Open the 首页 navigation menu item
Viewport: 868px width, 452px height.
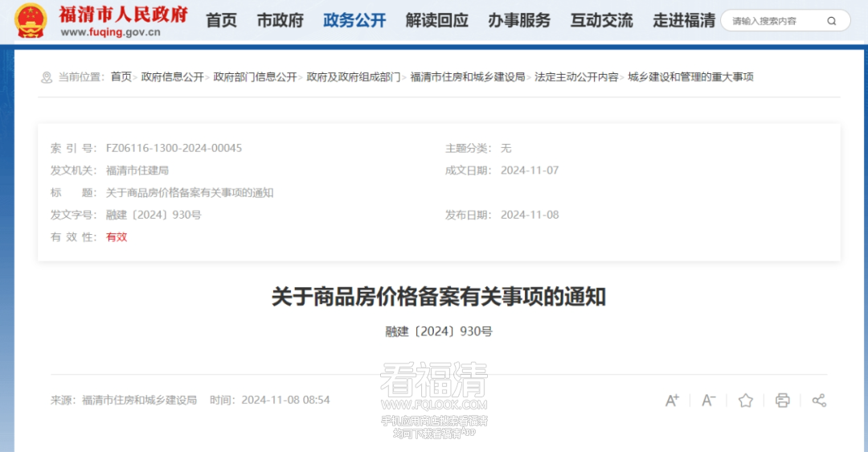click(222, 21)
